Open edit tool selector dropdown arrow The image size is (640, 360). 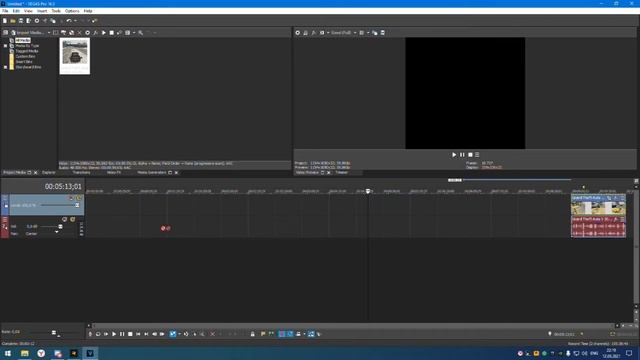[x=180, y=334]
